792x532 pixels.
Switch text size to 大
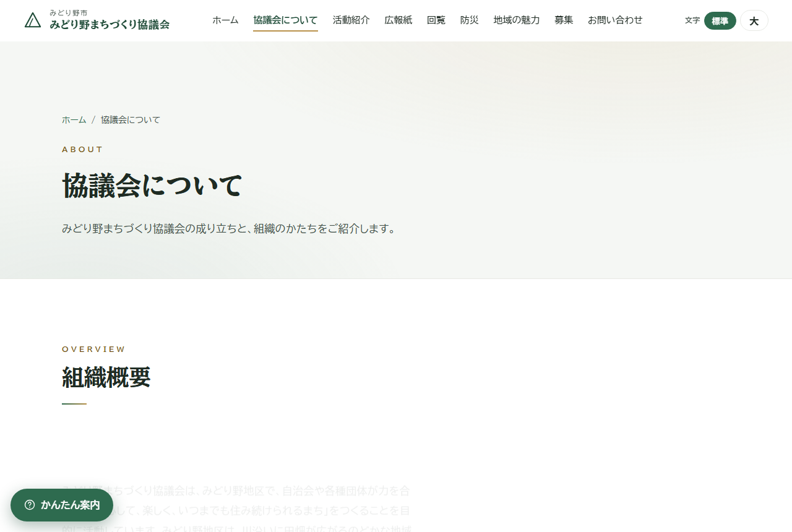coord(754,21)
